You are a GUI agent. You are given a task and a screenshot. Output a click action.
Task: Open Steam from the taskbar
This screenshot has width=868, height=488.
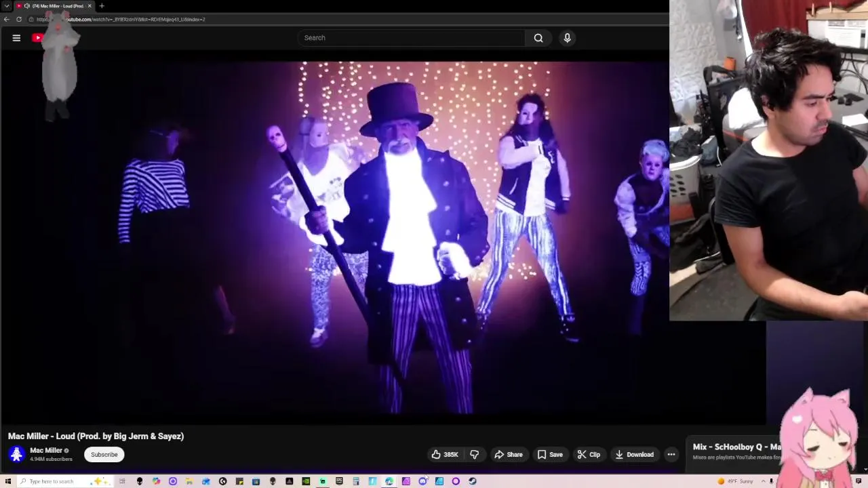(x=472, y=481)
